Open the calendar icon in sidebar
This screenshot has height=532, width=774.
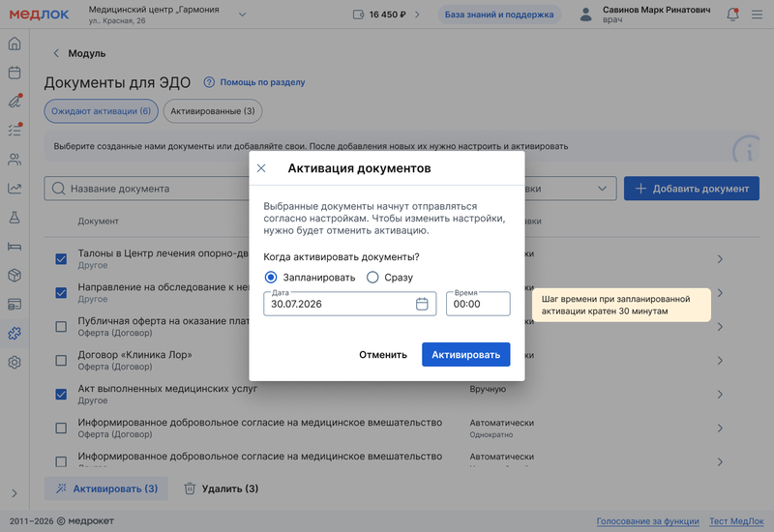15,73
